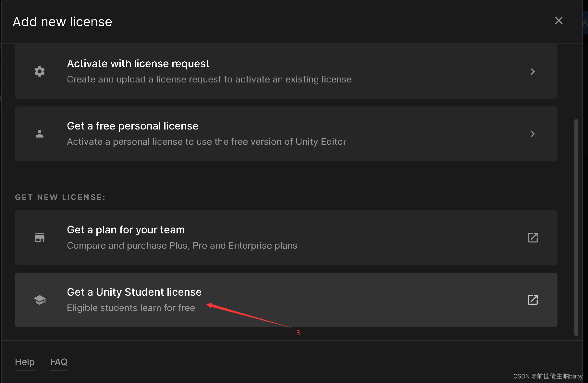The width and height of the screenshot is (588, 383).
Task: Open the Help link
Action: pos(25,362)
